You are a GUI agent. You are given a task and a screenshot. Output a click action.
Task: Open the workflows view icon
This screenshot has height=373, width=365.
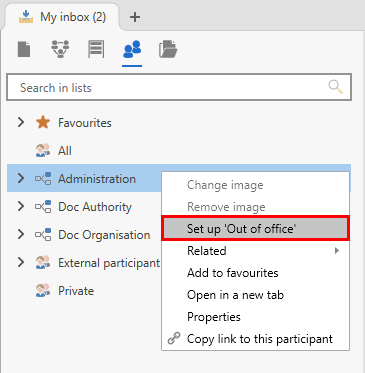pyautogui.click(x=60, y=49)
